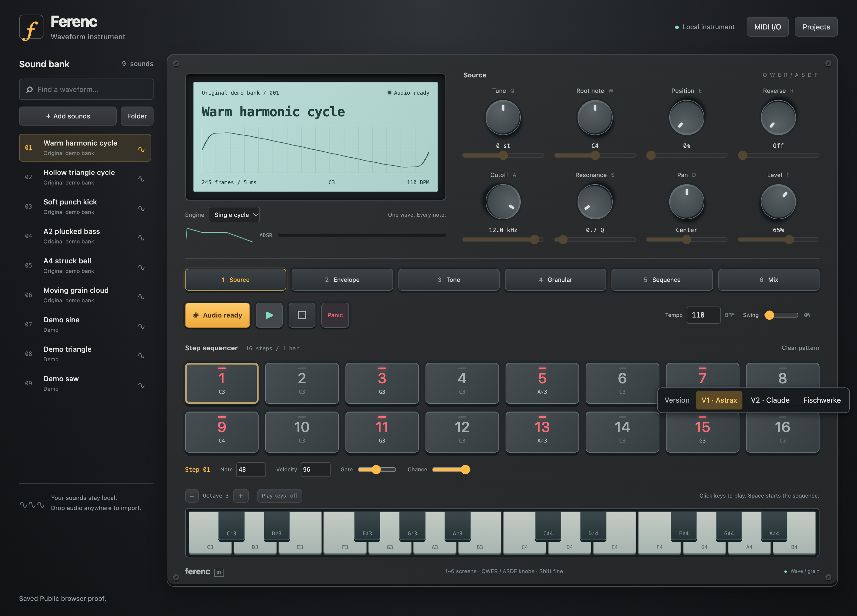
Task: Click the Pan knob
Action: point(686,202)
